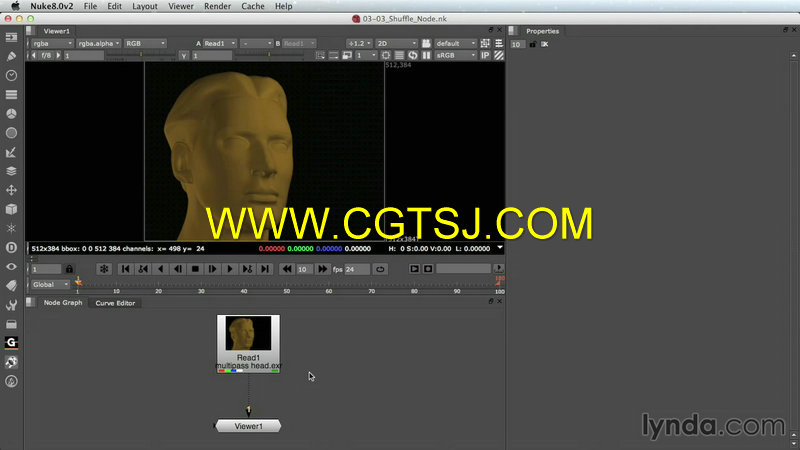Click the Properties max panels field
This screenshot has height=450, width=800.
click(517, 44)
